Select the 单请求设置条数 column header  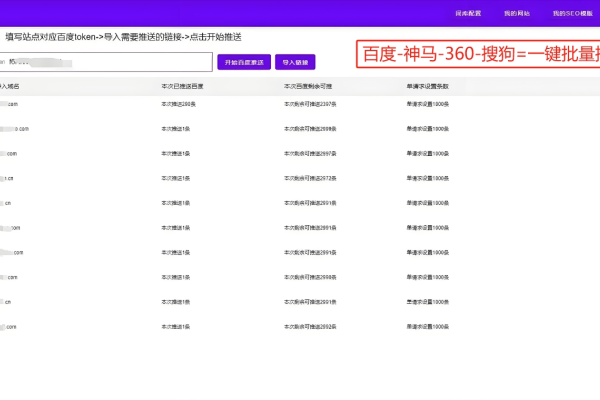tap(427, 87)
